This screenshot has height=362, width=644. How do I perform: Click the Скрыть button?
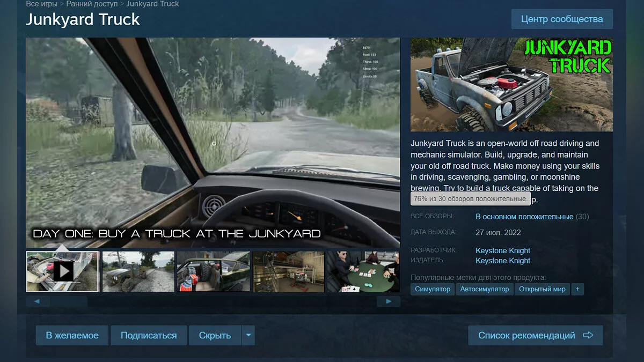point(215,335)
